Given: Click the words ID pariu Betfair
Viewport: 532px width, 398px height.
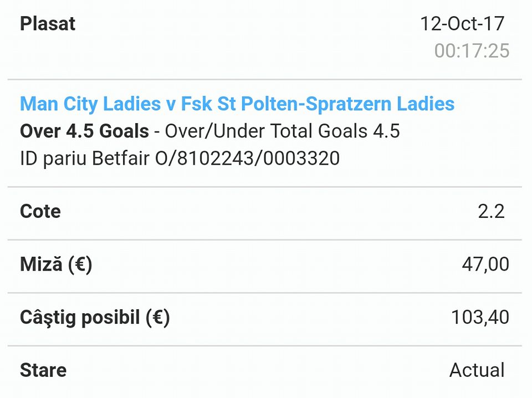Looking at the screenshot, I should point(85,159).
